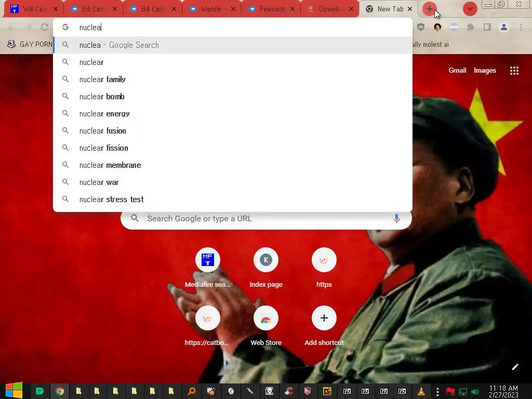Open the clock showing 11:18 AM

point(503,391)
